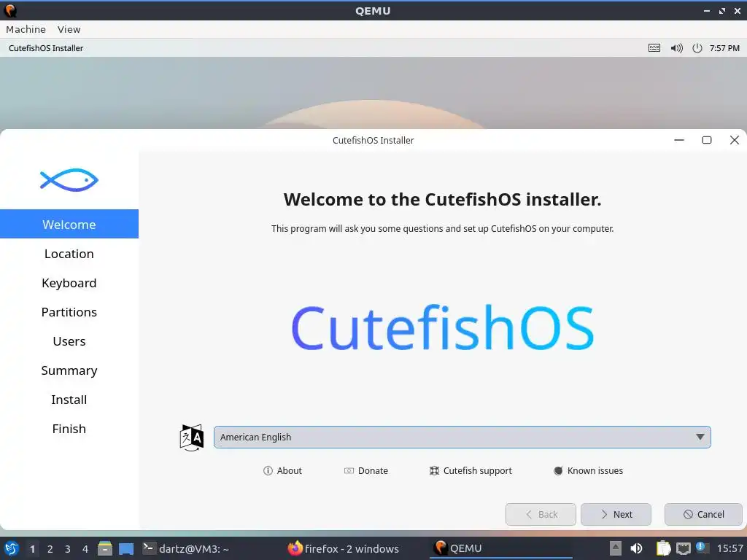
Task: Select the Finish step in sidebar
Action: (x=69, y=429)
